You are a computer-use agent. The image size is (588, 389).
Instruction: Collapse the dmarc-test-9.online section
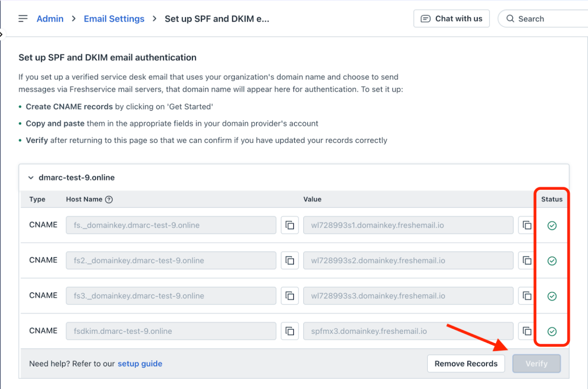pyautogui.click(x=31, y=178)
